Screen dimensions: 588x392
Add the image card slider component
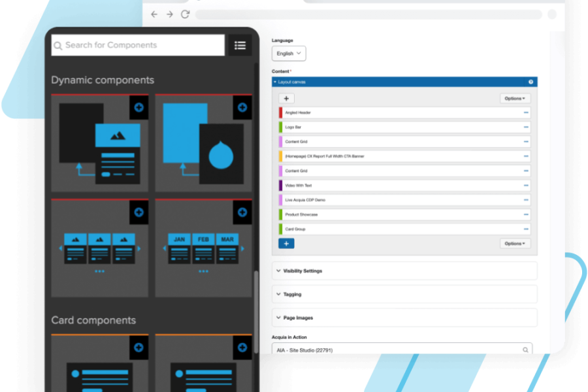[139, 212]
